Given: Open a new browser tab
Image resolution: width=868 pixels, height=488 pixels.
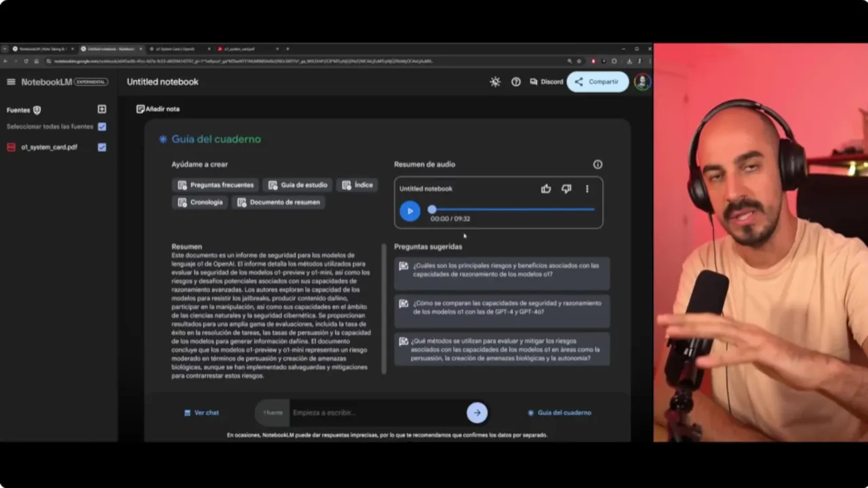Looking at the screenshot, I should 288,49.
